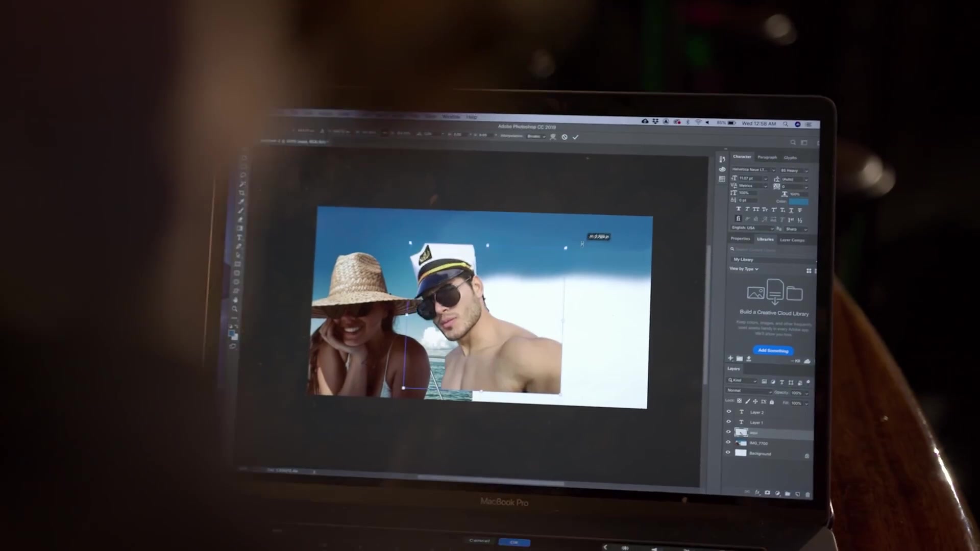980x551 pixels.
Task: Filter layers by type layers icon
Action: coord(782,382)
